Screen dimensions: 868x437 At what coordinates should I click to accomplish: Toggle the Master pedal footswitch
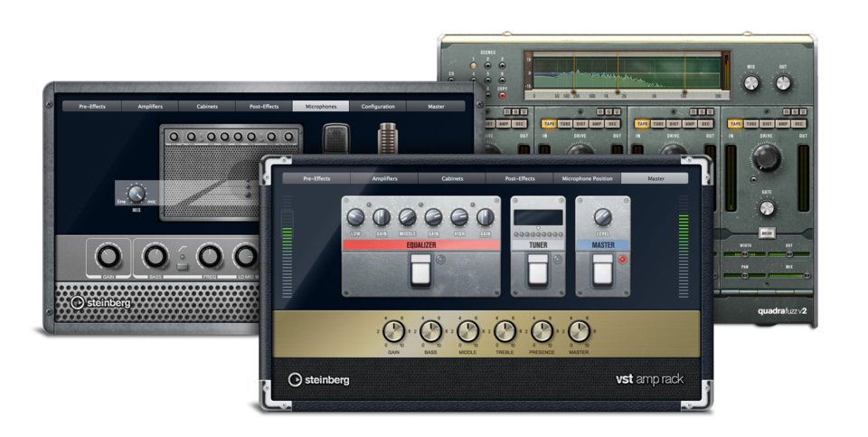(x=603, y=271)
